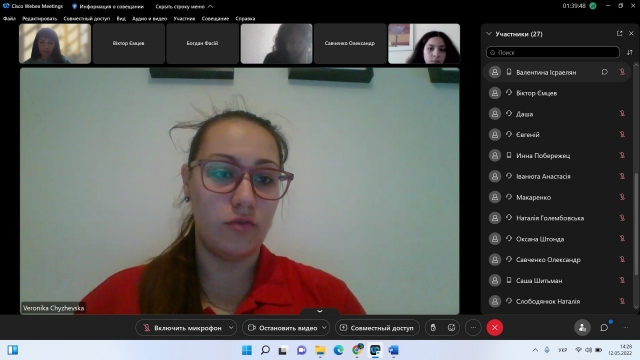Viewport: 640px width, 360px height.
Task: Open the Аудио и видео menu
Action: tap(149, 18)
